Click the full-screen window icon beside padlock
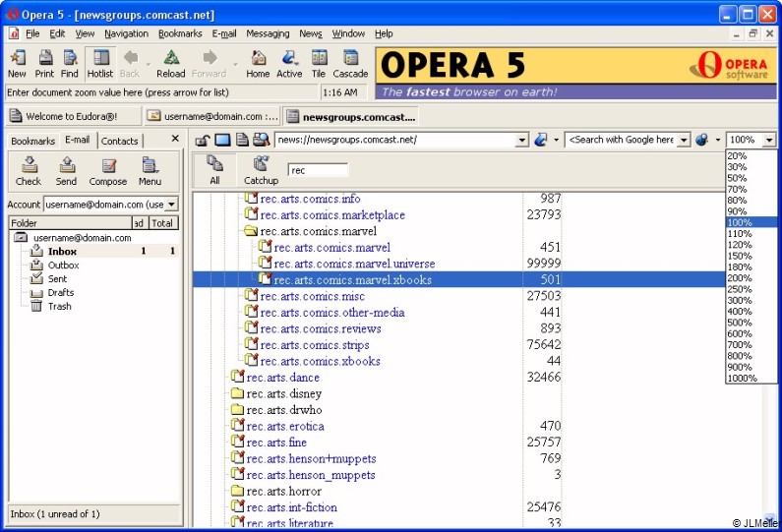The image size is (782, 532). (222, 140)
